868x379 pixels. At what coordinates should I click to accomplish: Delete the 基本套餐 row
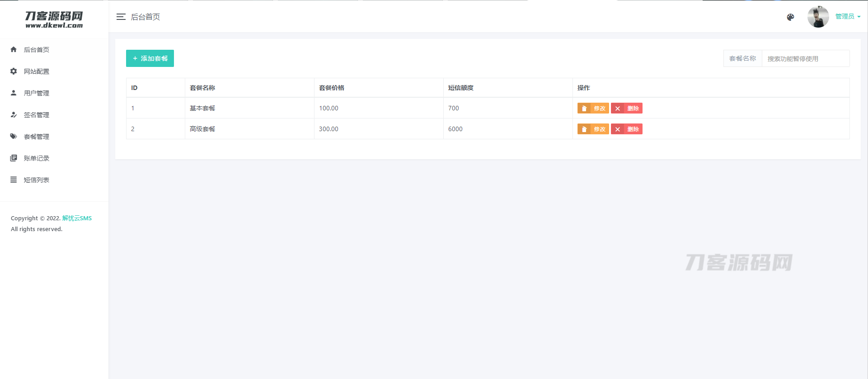[626, 108]
